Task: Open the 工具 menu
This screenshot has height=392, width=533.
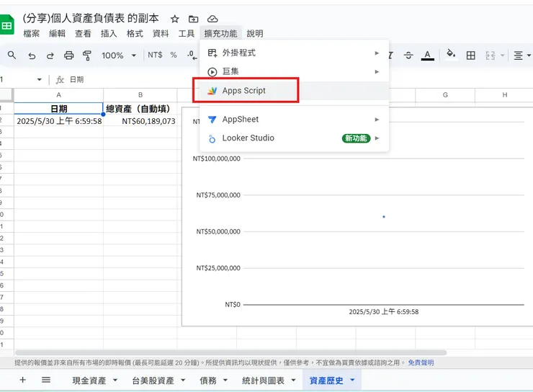Action: 187,33
